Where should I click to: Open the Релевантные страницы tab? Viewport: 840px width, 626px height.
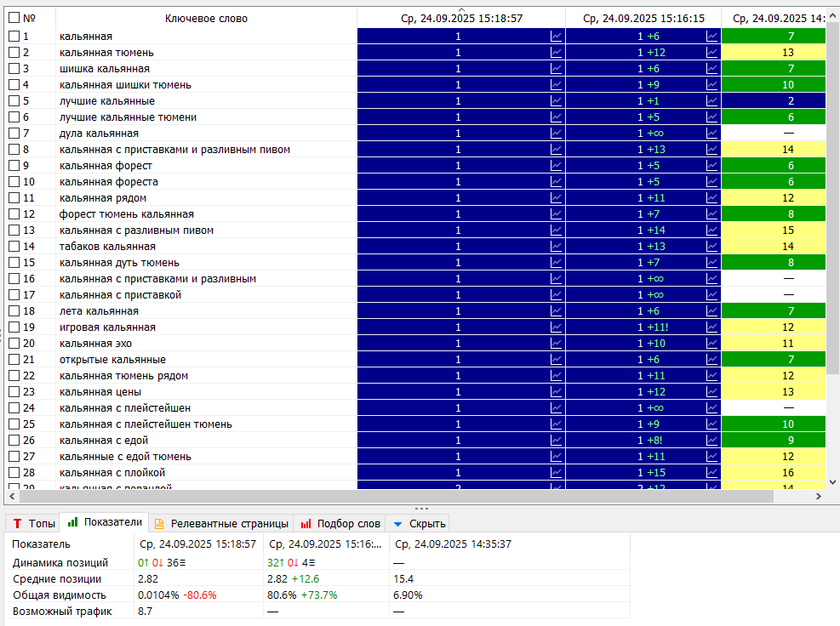click(x=221, y=524)
